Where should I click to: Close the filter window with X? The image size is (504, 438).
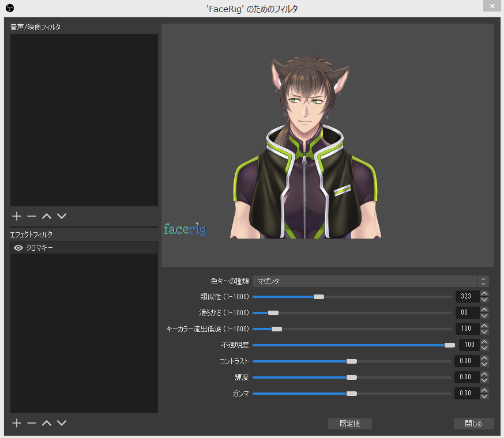(x=492, y=6)
